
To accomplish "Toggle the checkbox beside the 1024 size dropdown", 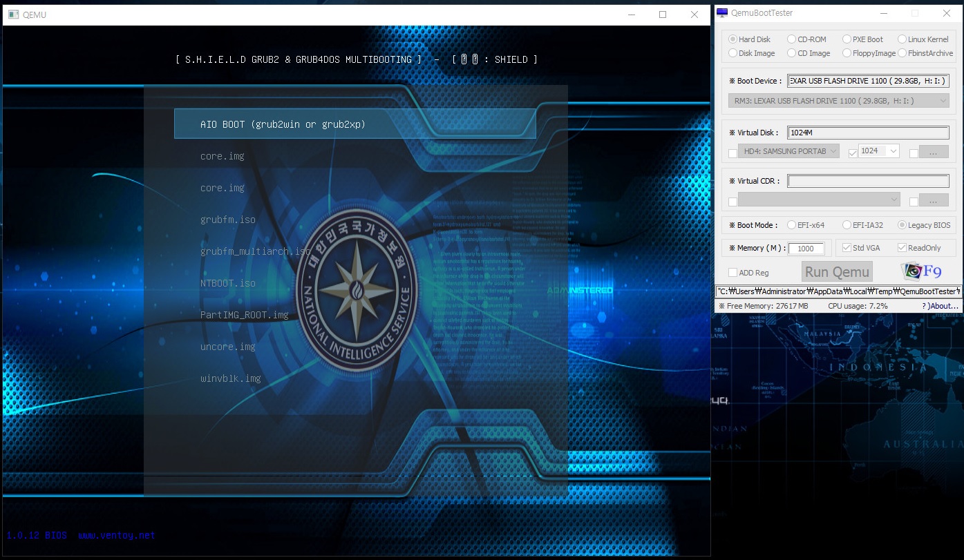I will [852, 153].
